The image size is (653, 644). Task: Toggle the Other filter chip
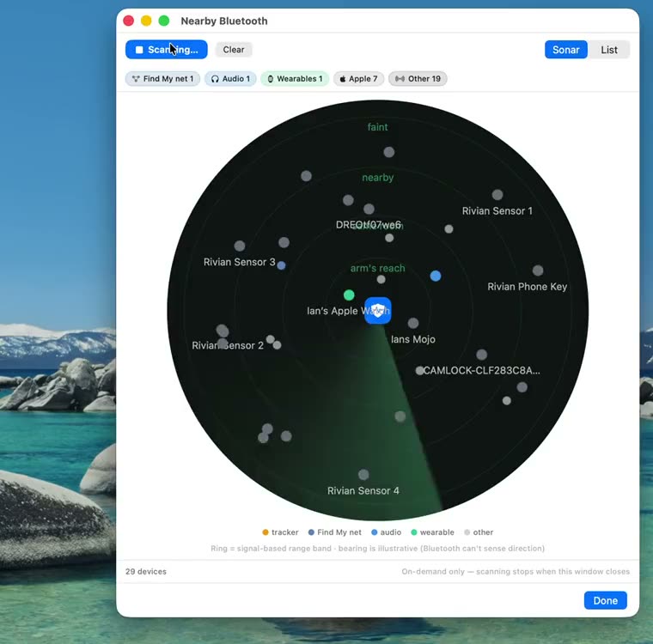pos(418,79)
